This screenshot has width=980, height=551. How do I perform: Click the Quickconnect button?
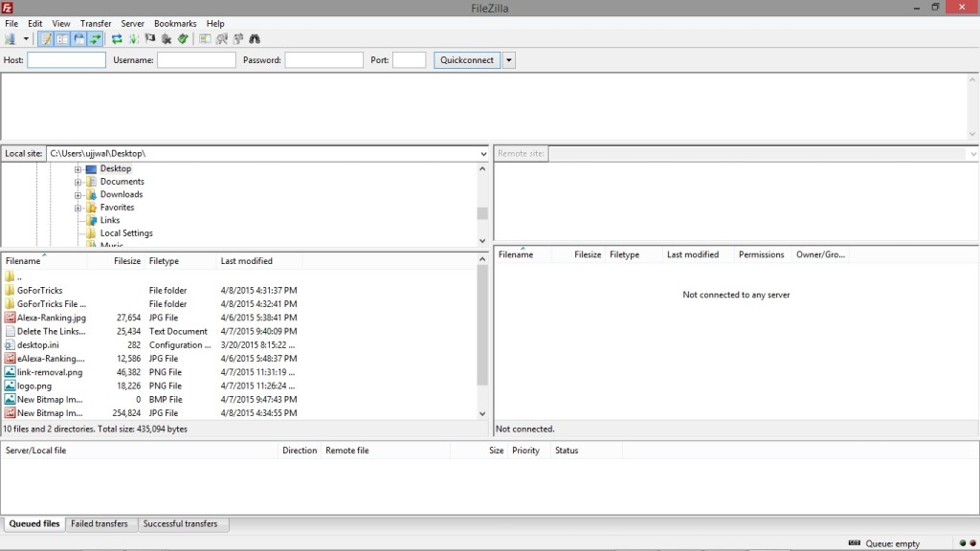[x=467, y=60]
